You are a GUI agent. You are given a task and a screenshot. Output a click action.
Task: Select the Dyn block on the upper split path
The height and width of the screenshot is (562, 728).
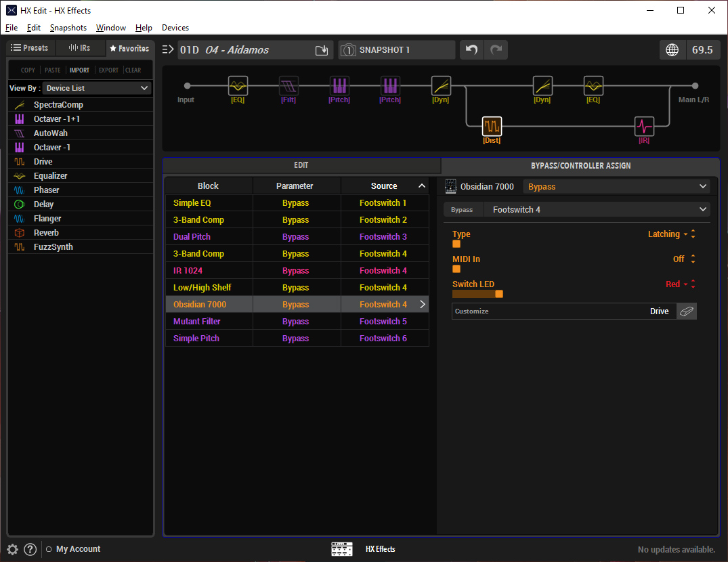pos(542,86)
